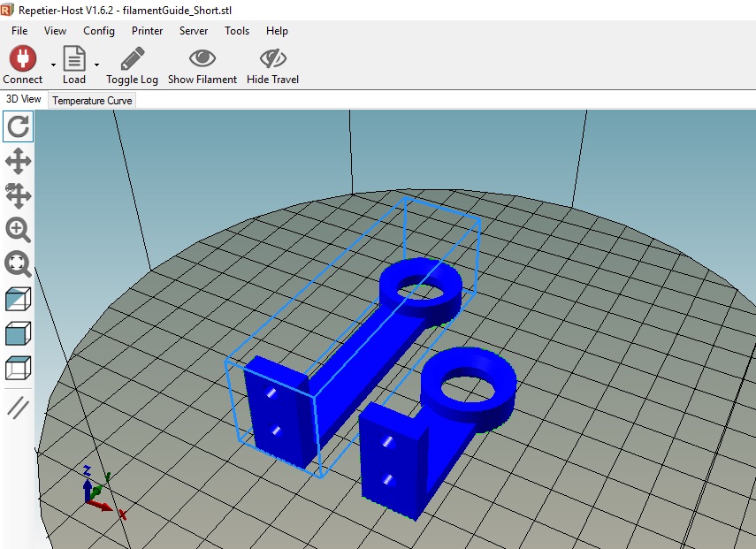Switch to the Temperature Curve tab
The image size is (756, 549).
(92, 100)
